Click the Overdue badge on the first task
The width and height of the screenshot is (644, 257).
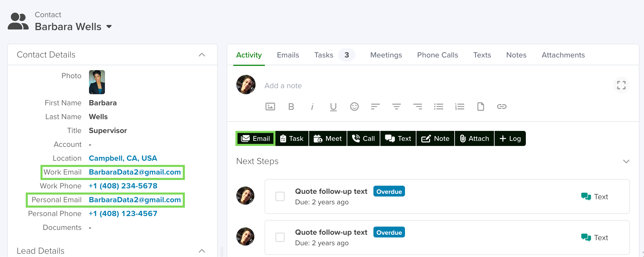pyautogui.click(x=389, y=191)
